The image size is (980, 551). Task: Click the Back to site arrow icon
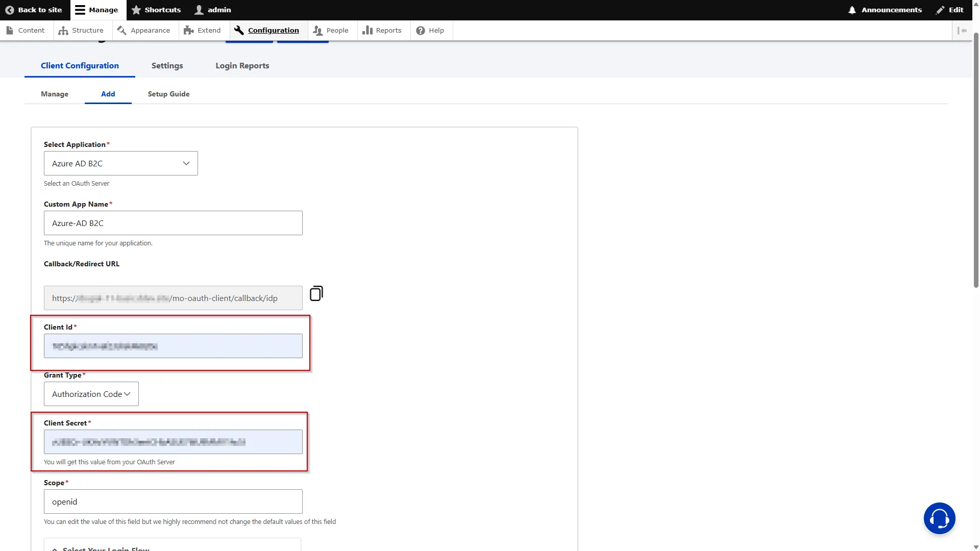click(9, 10)
